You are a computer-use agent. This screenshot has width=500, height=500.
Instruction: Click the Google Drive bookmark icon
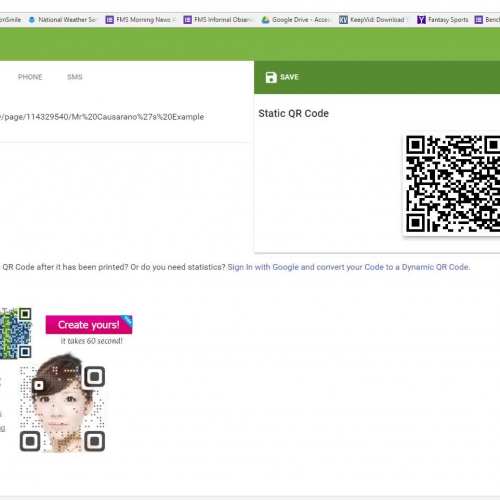coord(265,20)
